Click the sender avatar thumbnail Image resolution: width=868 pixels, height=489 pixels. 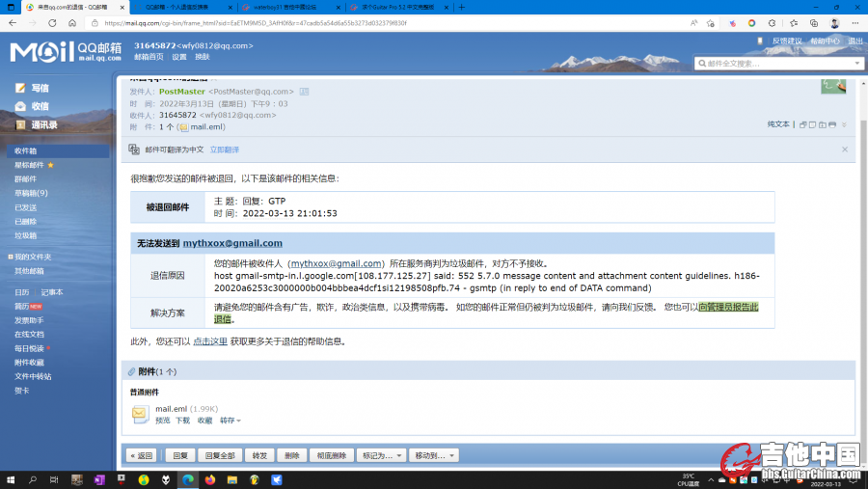click(833, 87)
